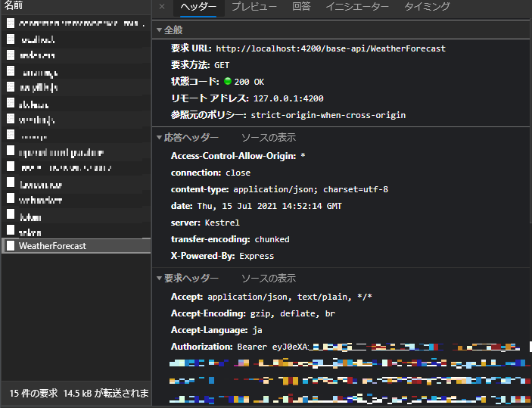Click the 参照元のポリシー label
Image resolution: width=532 pixels, height=408 pixels.
209,115
